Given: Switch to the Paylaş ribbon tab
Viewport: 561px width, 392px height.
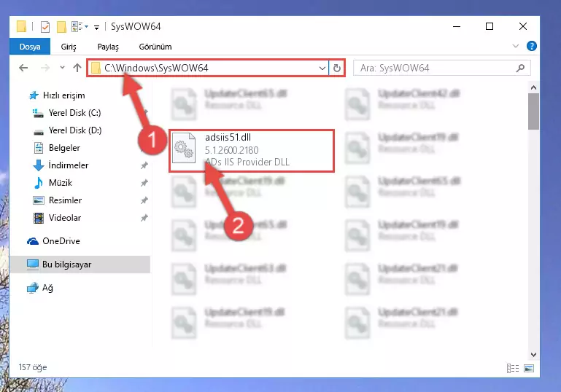Looking at the screenshot, I should point(108,47).
